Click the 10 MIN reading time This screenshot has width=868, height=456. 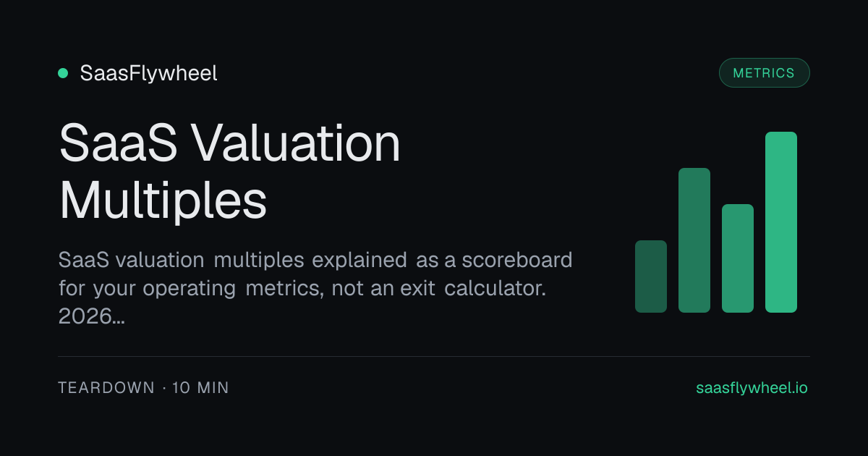pos(201,388)
